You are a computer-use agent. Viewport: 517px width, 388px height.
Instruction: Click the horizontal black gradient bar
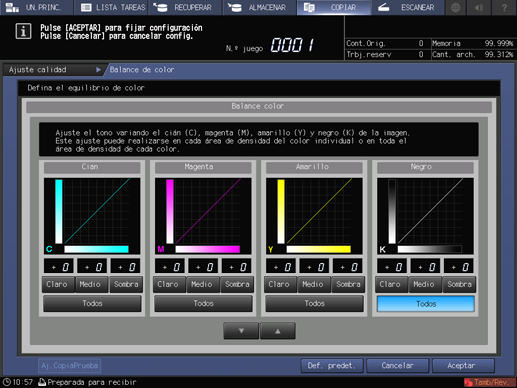pos(429,249)
